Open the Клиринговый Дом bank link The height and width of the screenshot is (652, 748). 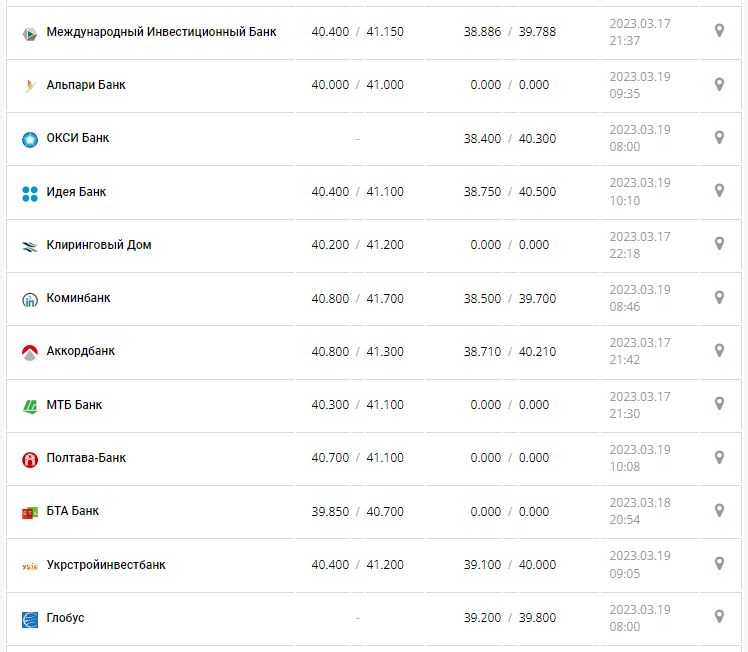coord(99,245)
